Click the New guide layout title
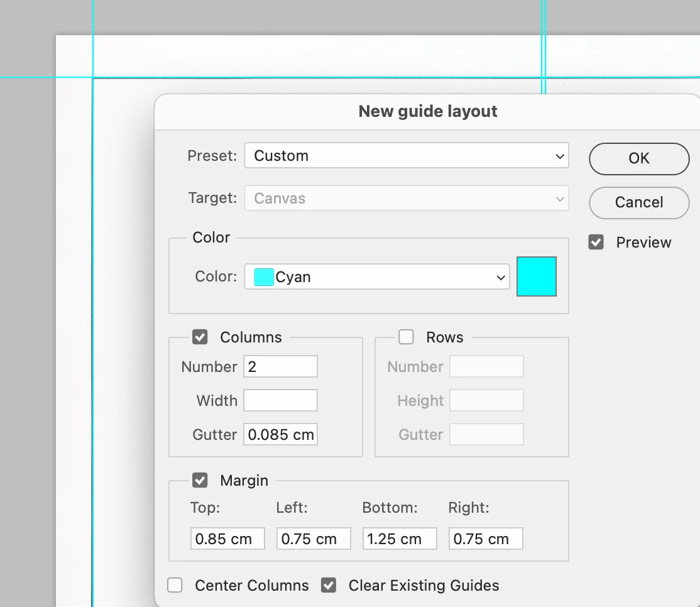Screen dimensions: 700x607 click(428, 111)
